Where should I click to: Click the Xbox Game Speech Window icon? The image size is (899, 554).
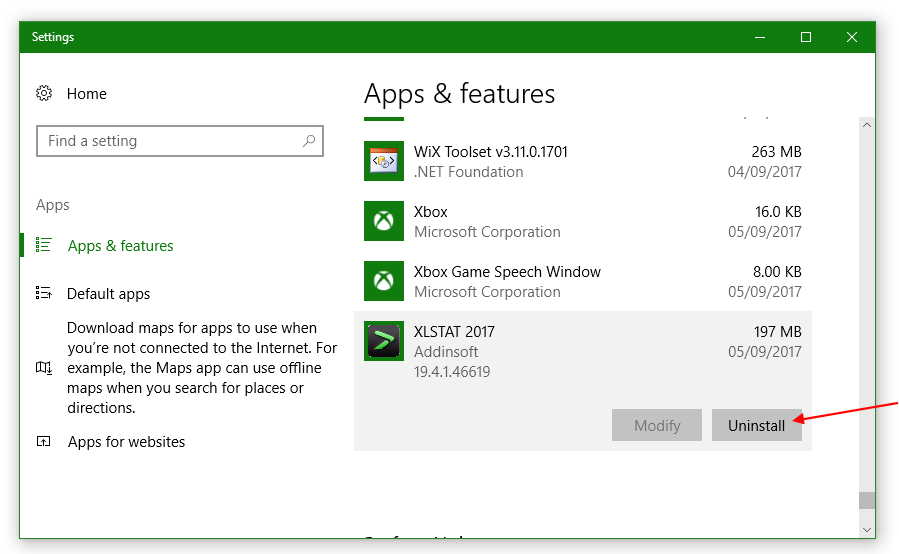(x=384, y=281)
